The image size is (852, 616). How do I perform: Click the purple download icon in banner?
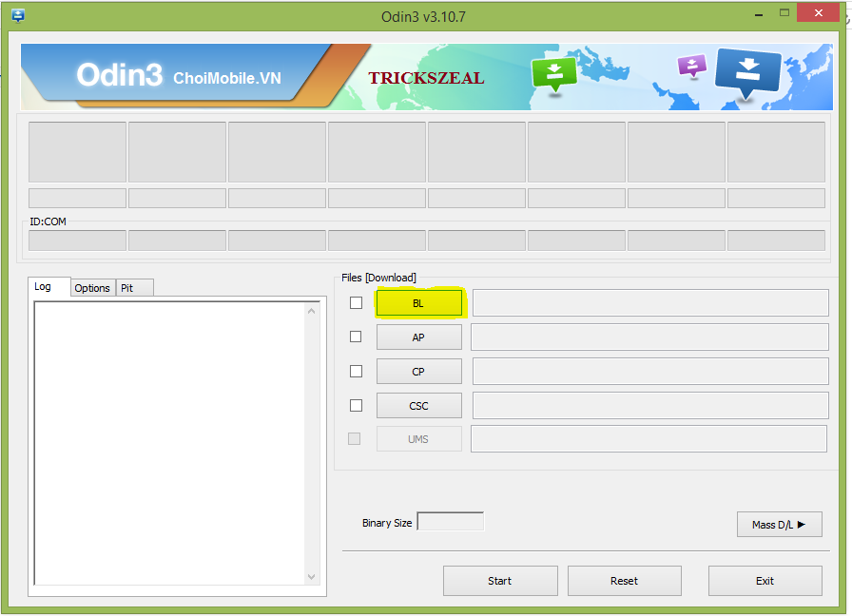[x=691, y=67]
